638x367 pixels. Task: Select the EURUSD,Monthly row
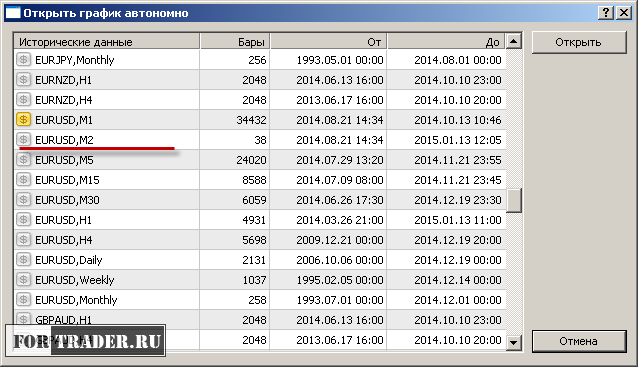click(x=260, y=299)
